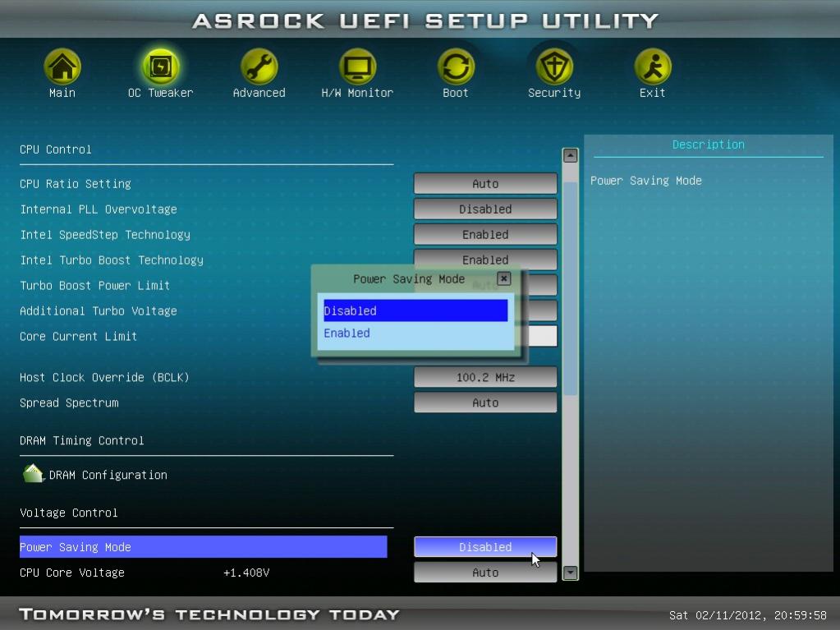Click the Exit running-man icon

pos(653,67)
